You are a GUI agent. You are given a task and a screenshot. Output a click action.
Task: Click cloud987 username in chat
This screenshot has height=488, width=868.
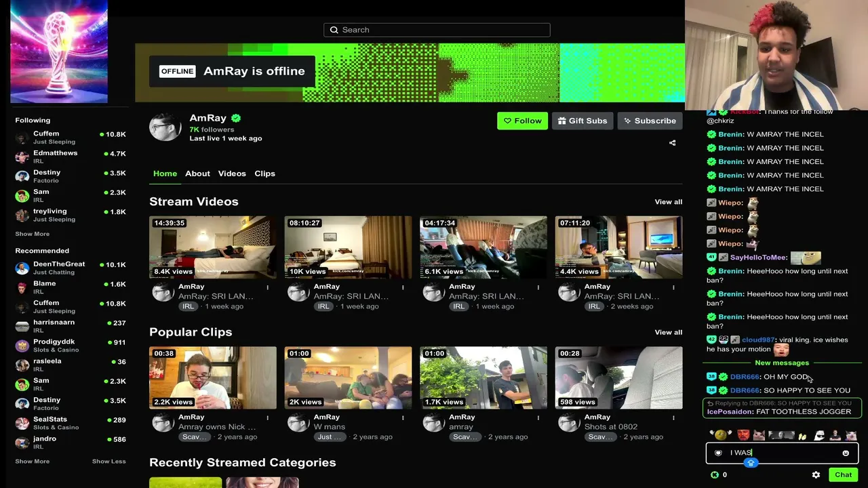(757, 340)
